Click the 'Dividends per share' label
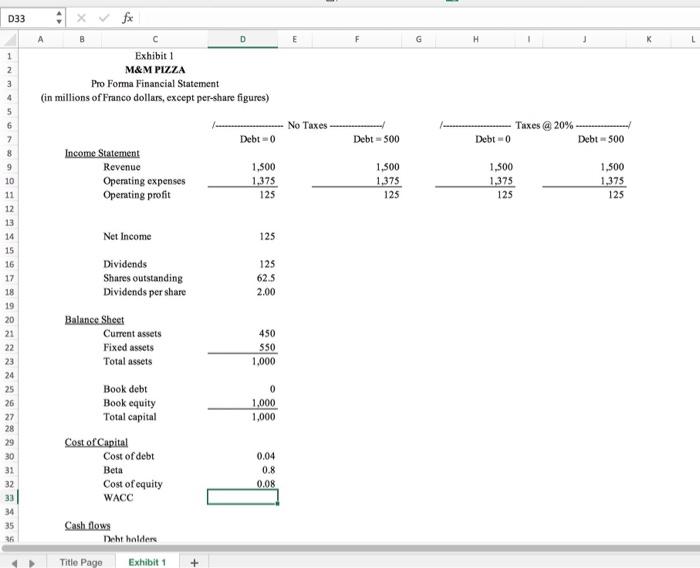The height and width of the screenshot is (568, 700). 145,292
